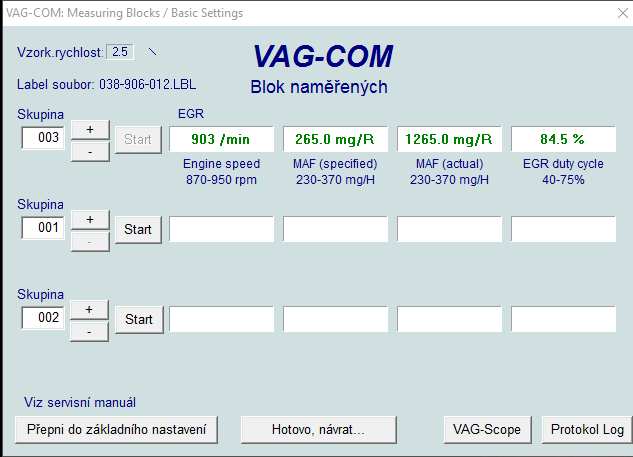
Task: Click the last empty value field of group 001
Action: click(x=563, y=229)
